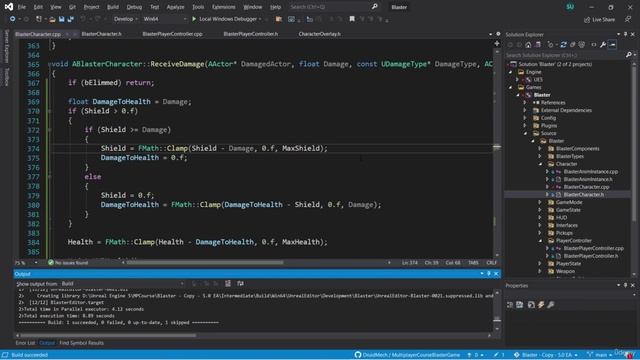The height and width of the screenshot is (360, 640).
Task: Click the Sync with Active Document icon
Action: tap(563, 45)
